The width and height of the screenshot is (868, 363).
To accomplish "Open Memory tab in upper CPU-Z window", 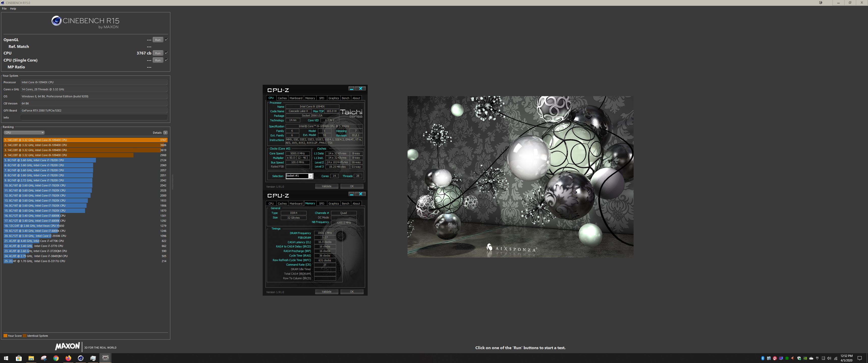I will [310, 98].
